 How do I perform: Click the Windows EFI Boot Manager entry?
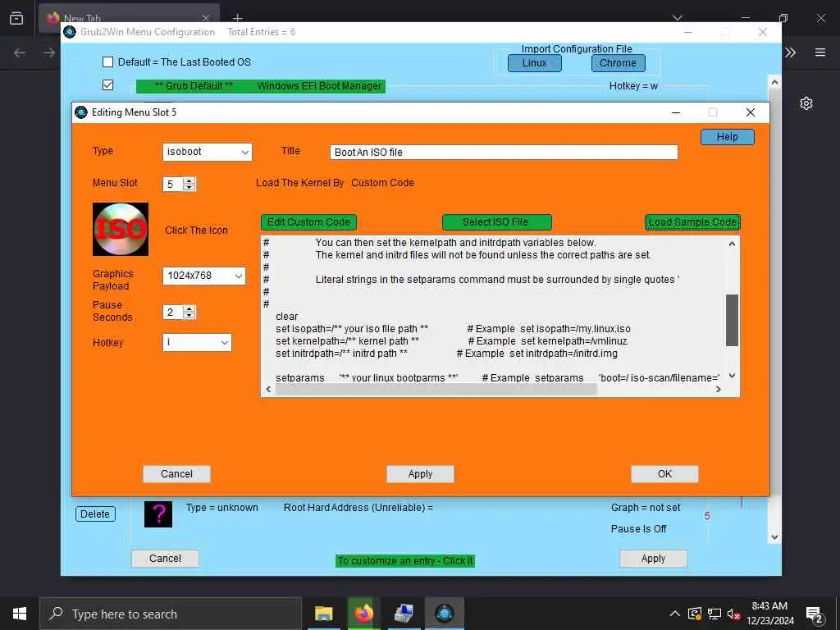pyautogui.click(x=261, y=86)
